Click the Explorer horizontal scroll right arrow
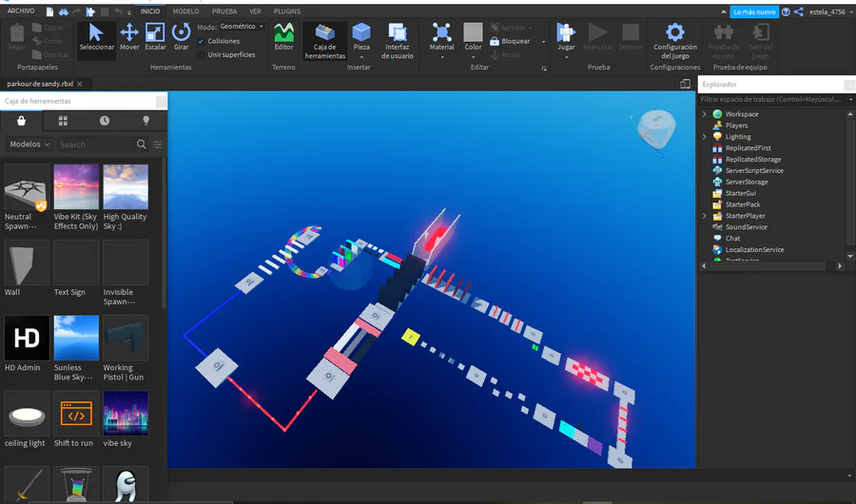The height and width of the screenshot is (504, 856). tap(840, 266)
